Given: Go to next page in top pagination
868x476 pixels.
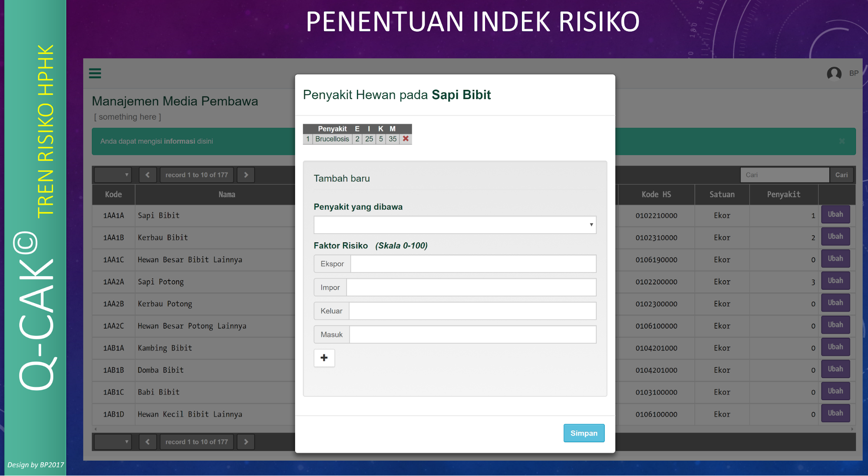Looking at the screenshot, I should click(x=246, y=175).
